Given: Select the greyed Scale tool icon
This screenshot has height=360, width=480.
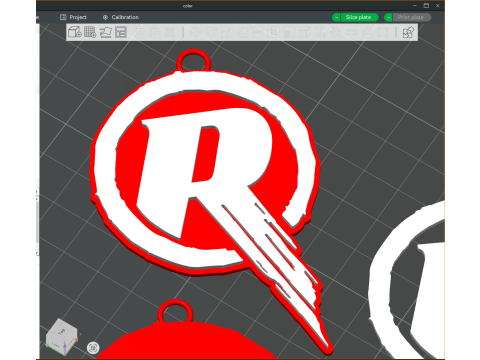Looking at the screenshot, I should tap(226, 32).
